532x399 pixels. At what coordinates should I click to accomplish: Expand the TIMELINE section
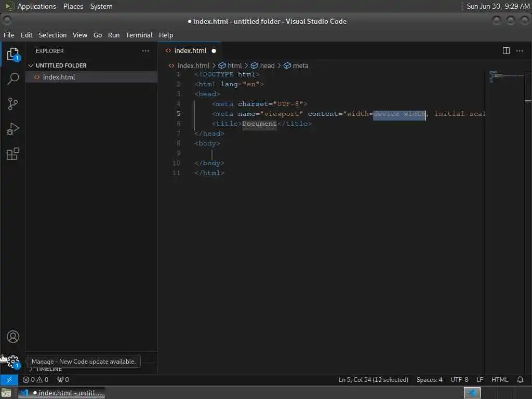(x=49, y=369)
